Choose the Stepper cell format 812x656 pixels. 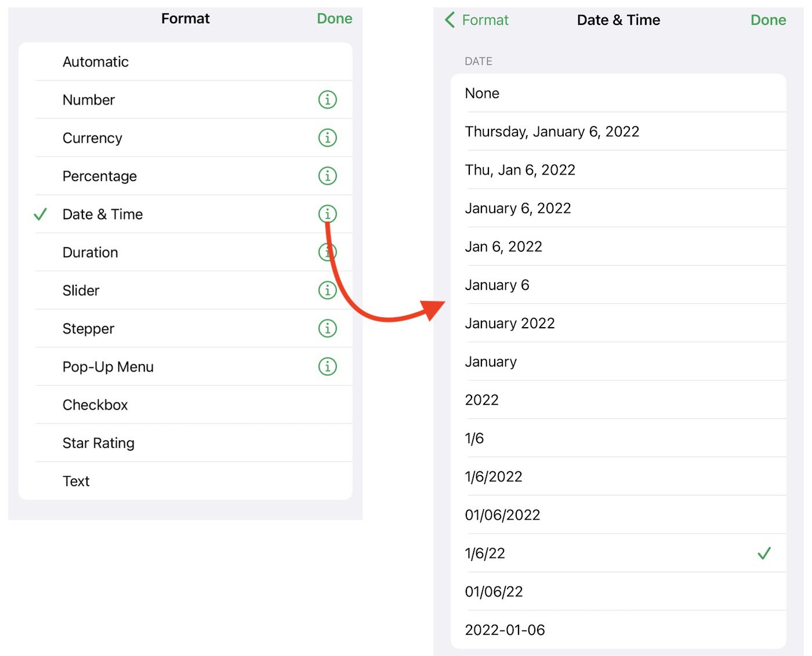pyautogui.click(x=88, y=329)
